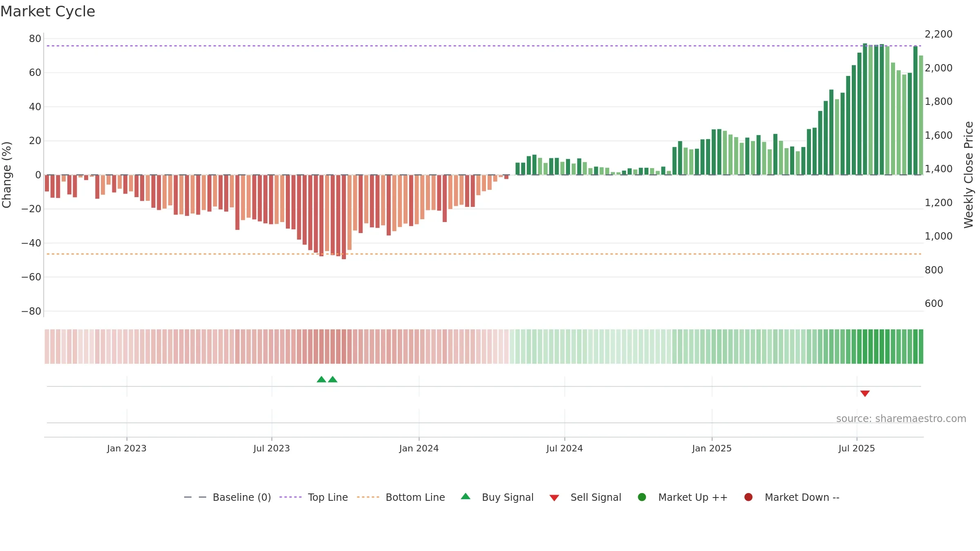This screenshot has width=980, height=551.
Task: Click the Jan 2024 axis label
Action: coord(419,448)
